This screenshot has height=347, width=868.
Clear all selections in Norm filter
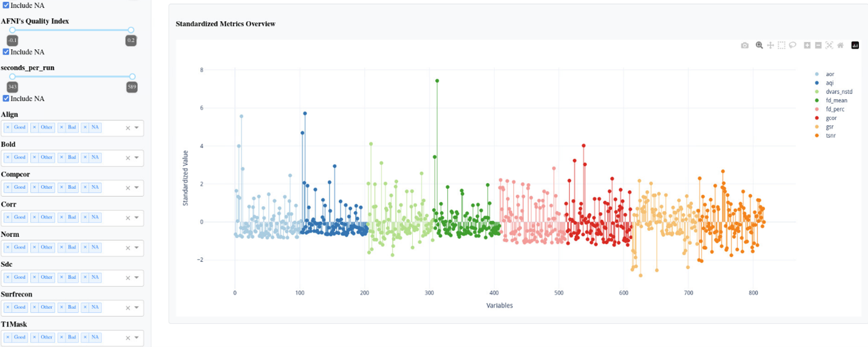click(128, 247)
